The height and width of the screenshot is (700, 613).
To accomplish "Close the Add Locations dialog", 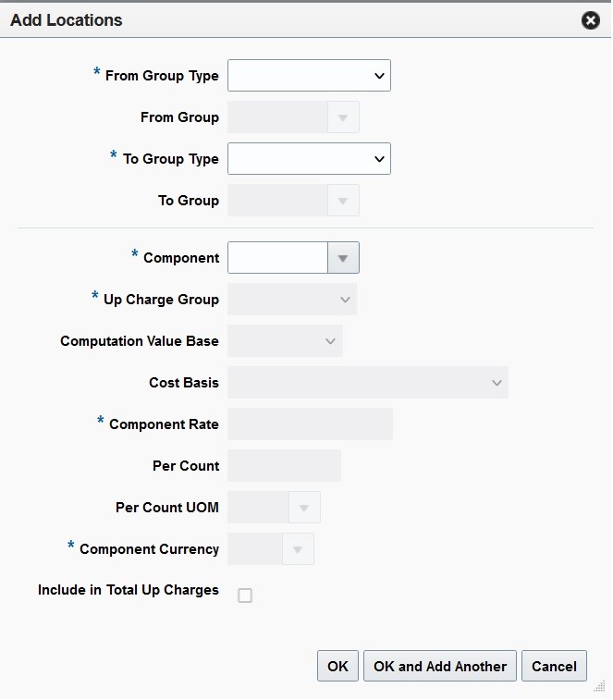I will click(590, 20).
